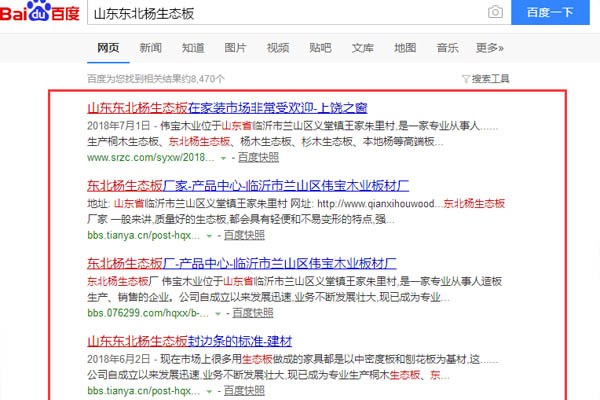
Task: Open the 图片 tab
Action: (x=235, y=48)
